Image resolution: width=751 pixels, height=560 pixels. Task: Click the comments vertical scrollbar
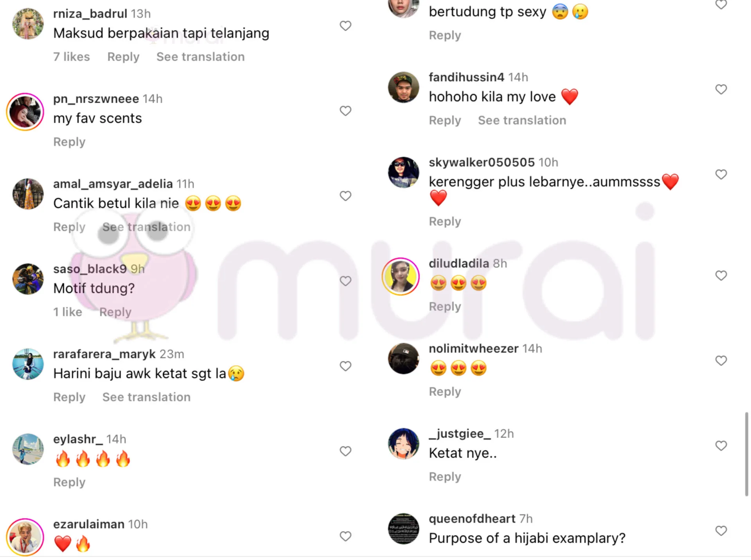click(746, 454)
